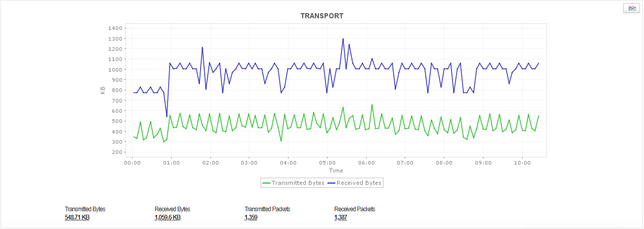Open the 548.71 KB transmitted bytes link
The height and width of the screenshot is (229, 644).
coord(77,217)
